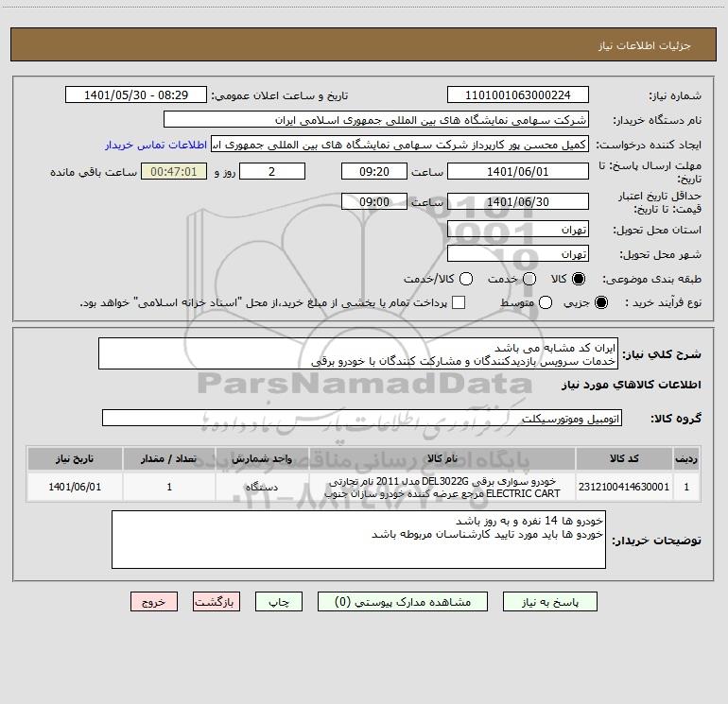Click the goods group field اتومبیل وموتورسیکلت

[362, 418]
